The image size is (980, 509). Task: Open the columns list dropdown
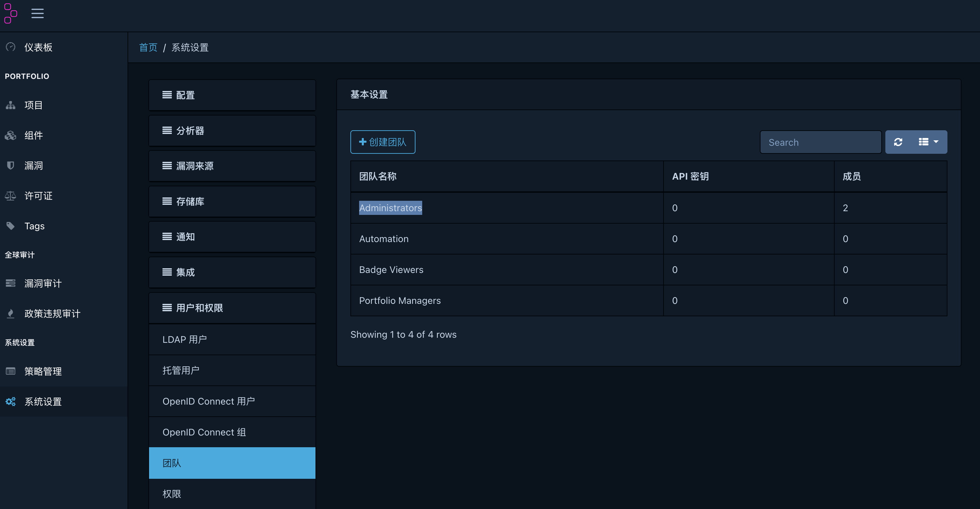(928, 142)
